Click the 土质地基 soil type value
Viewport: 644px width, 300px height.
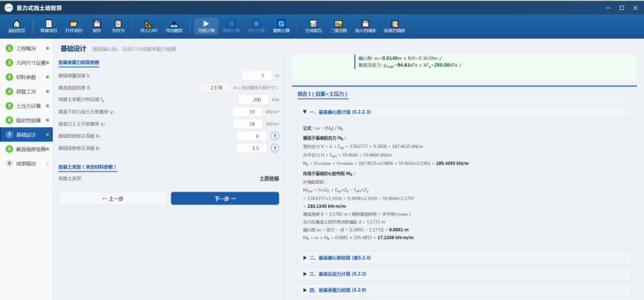(x=269, y=178)
